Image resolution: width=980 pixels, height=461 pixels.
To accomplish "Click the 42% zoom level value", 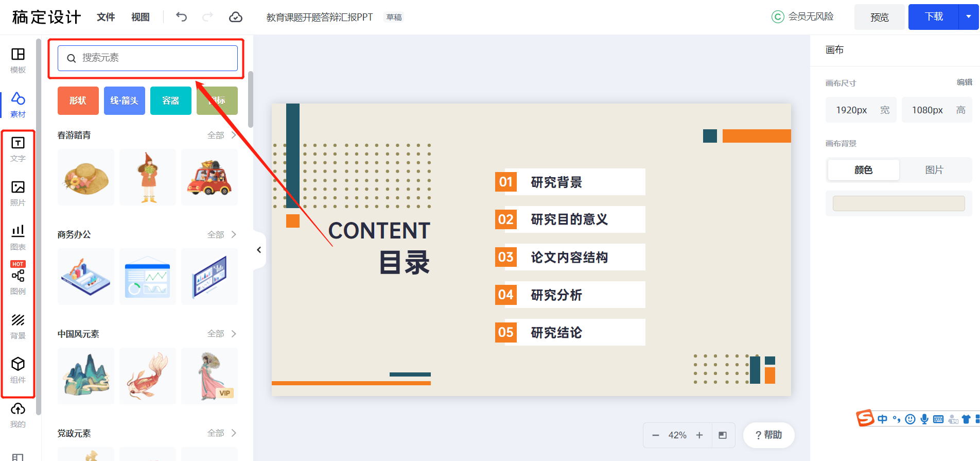I will pyautogui.click(x=677, y=435).
